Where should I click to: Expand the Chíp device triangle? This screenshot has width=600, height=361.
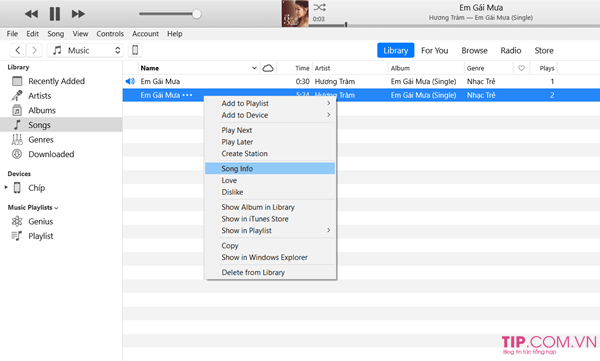click(6, 188)
